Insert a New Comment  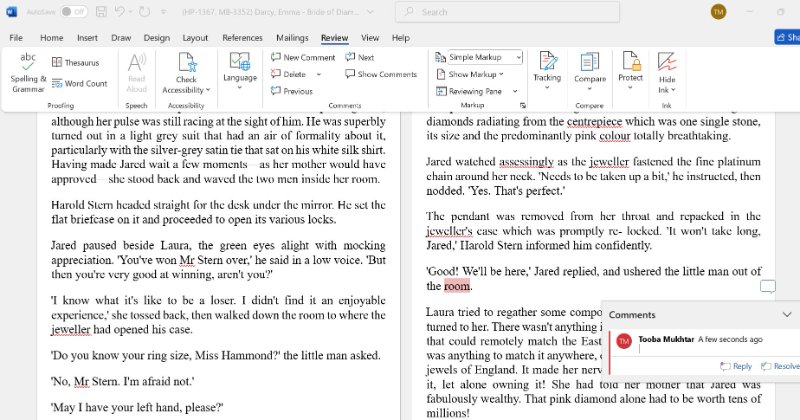(x=303, y=58)
